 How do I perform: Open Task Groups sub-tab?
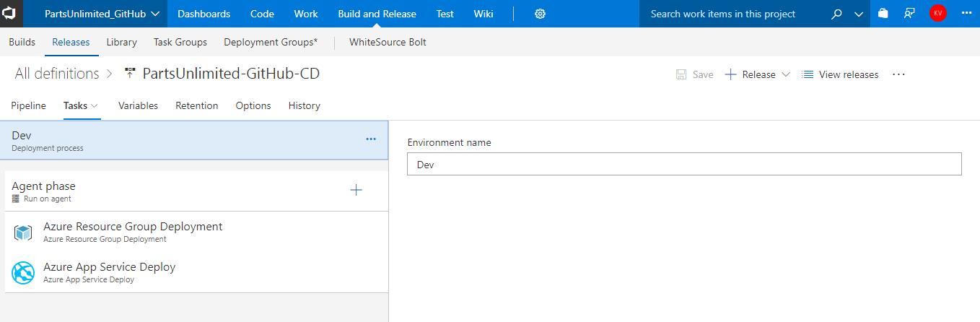[180, 42]
